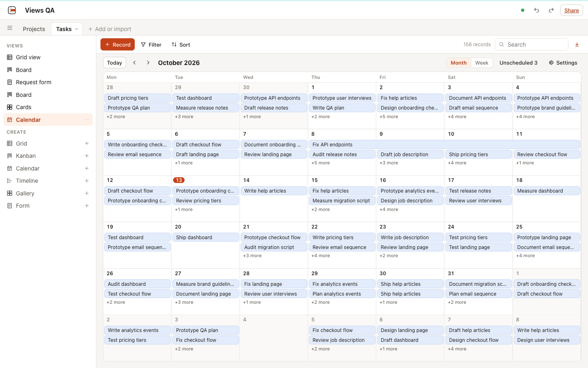Toggle the sidebar hamburger menu icon
588x368 pixels.
pos(10,28)
